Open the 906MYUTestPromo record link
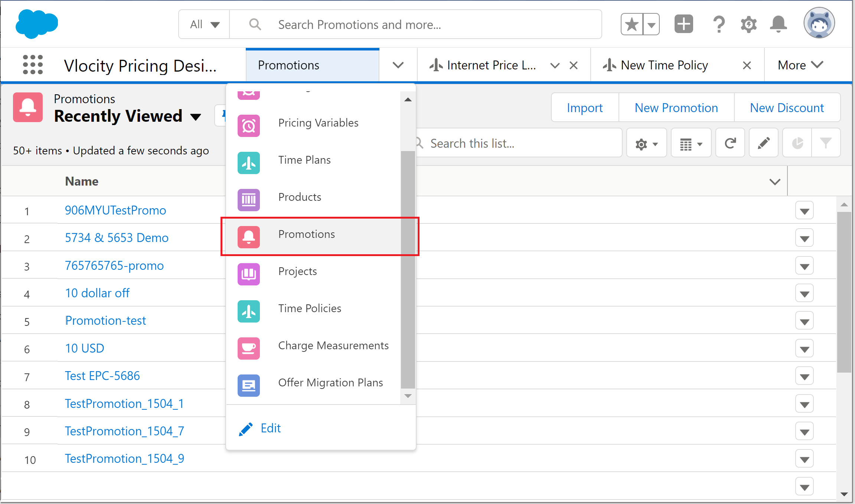This screenshot has height=504, width=855. 115,210
